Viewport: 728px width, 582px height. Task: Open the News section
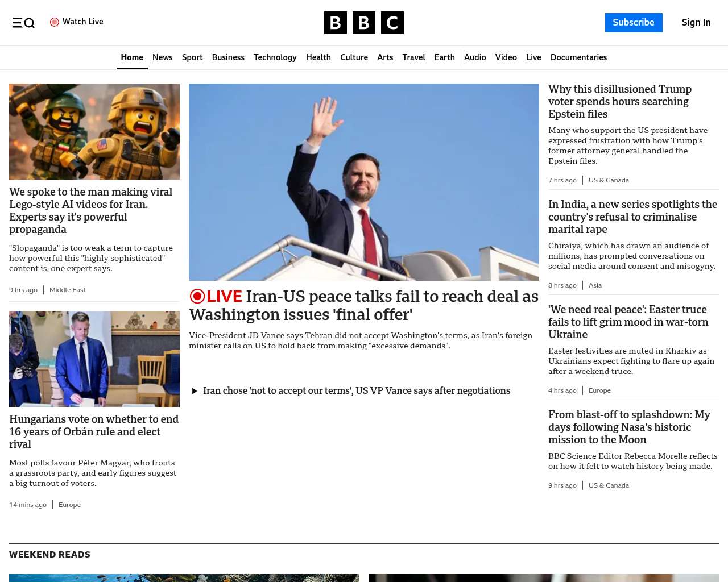pos(163,57)
